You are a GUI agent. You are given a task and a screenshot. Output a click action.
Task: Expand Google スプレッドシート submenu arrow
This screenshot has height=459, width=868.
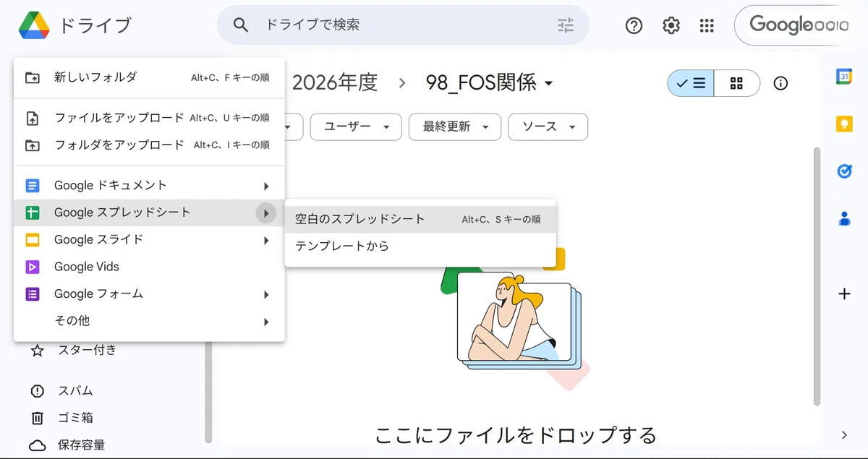[266, 213]
